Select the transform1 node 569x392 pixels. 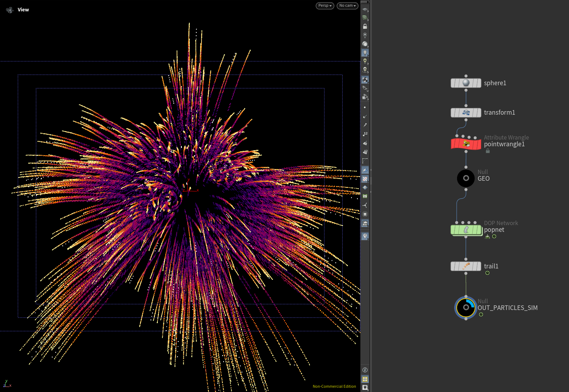click(466, 113)
